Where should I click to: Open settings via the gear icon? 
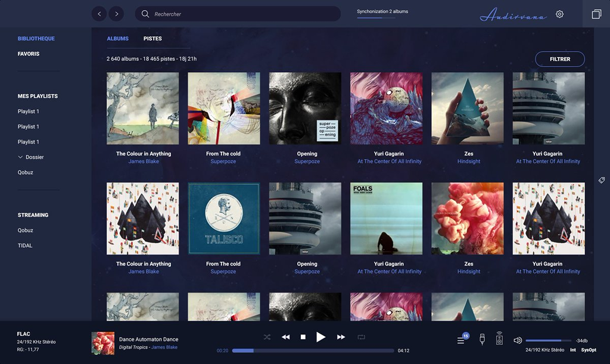(x=559, y=14)
